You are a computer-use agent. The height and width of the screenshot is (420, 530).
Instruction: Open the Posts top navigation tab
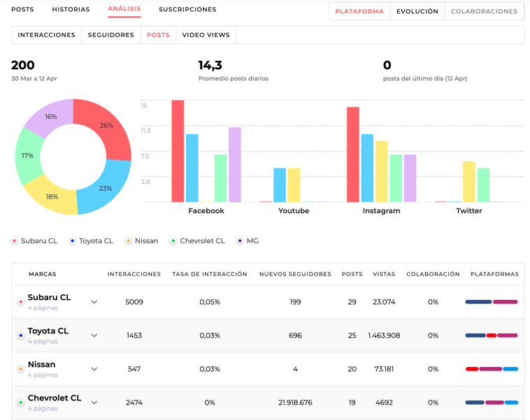click(x=22, y=10)
